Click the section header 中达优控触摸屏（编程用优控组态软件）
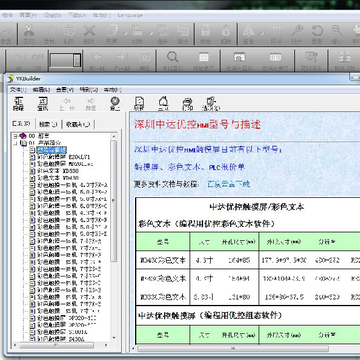 coord(210,315)
